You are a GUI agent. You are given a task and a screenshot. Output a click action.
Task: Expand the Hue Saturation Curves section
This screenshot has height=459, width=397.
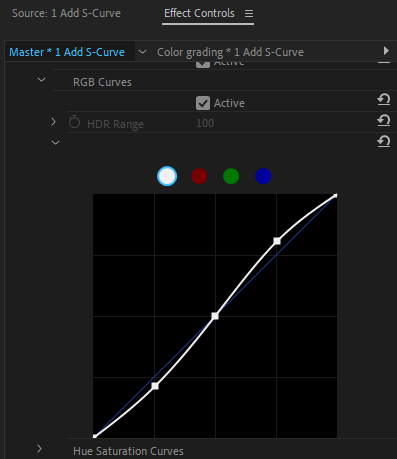[39, 449]
